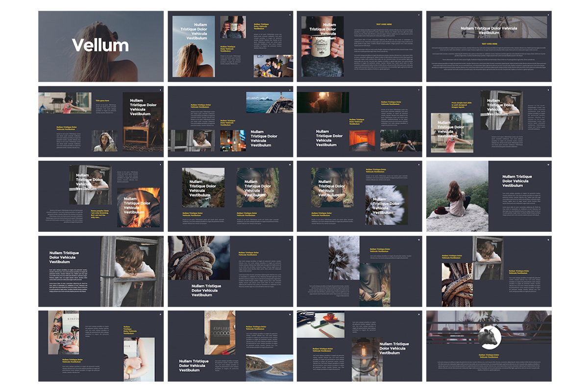Select the slide with Explore card and winding road
Image resolution: width=588 pixels, height=392 pixels.
[230, 346]
